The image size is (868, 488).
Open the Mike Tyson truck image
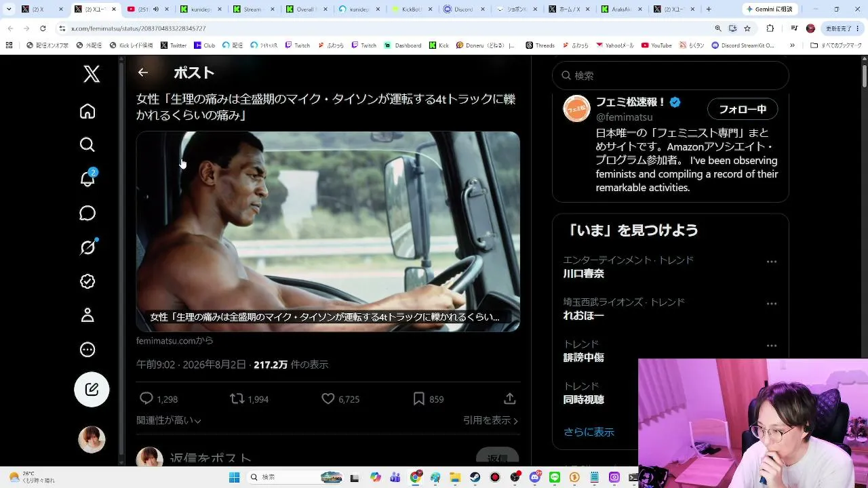[328, 232]
